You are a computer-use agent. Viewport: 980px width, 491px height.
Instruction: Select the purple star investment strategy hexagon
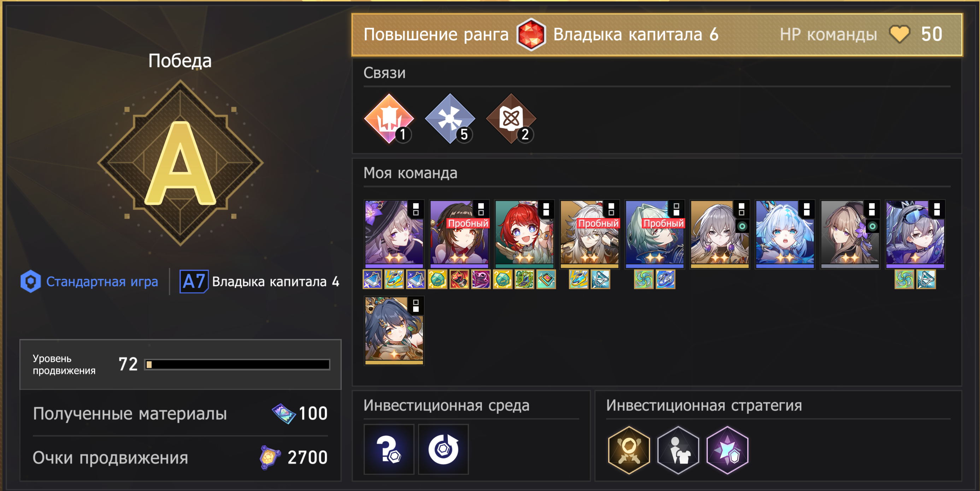(727, 450)
